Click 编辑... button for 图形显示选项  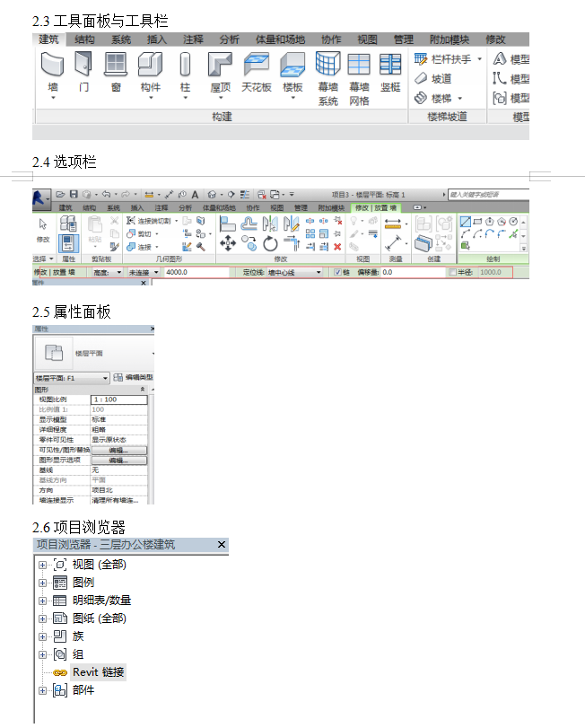118,460
